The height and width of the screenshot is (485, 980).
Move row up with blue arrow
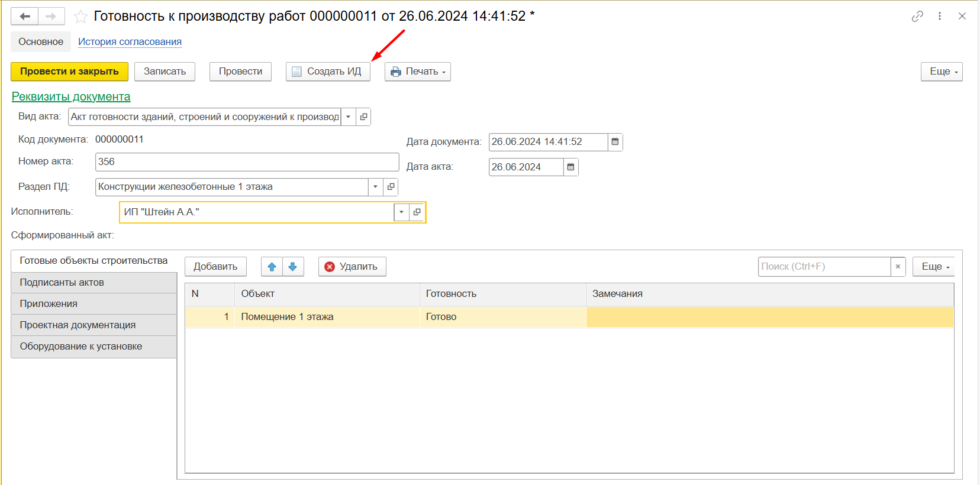pyautogui.click(x=272, y=267)
